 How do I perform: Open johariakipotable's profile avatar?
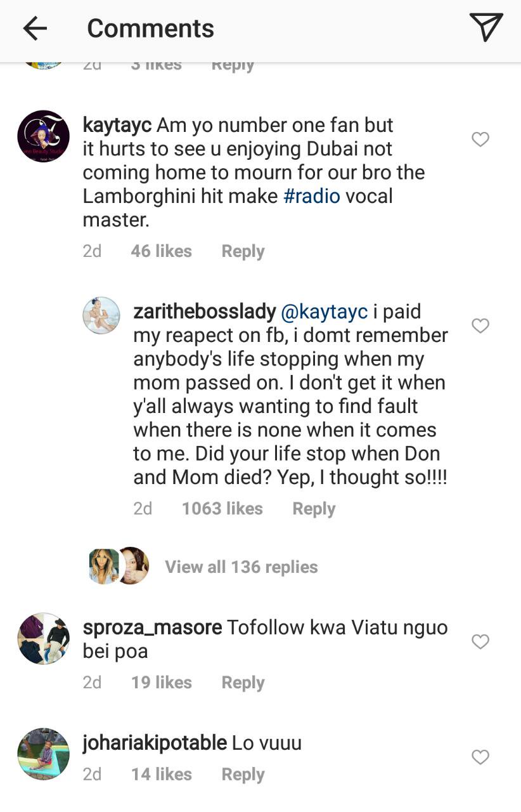43,754
